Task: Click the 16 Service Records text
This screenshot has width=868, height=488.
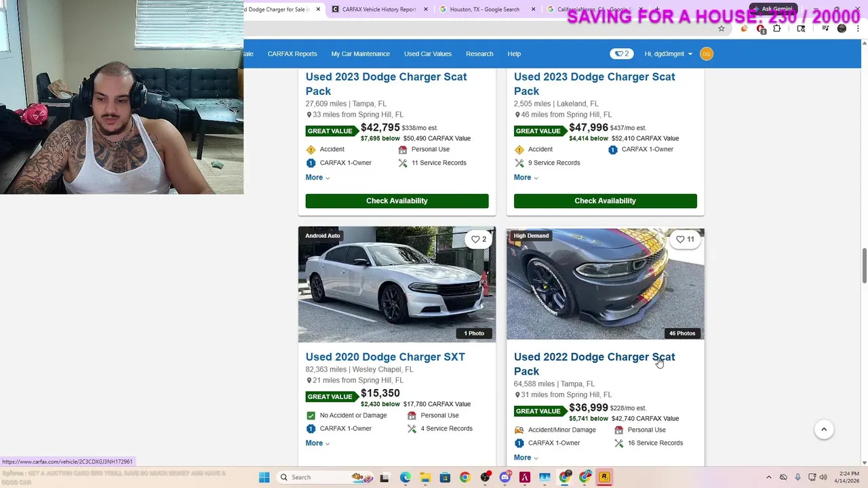Action: [655, 443]
